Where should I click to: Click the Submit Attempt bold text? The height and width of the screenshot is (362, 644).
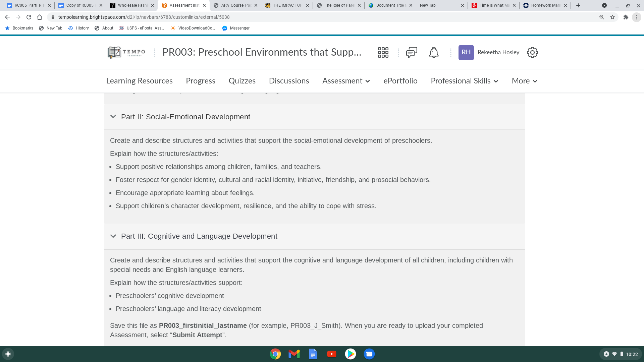197,335
